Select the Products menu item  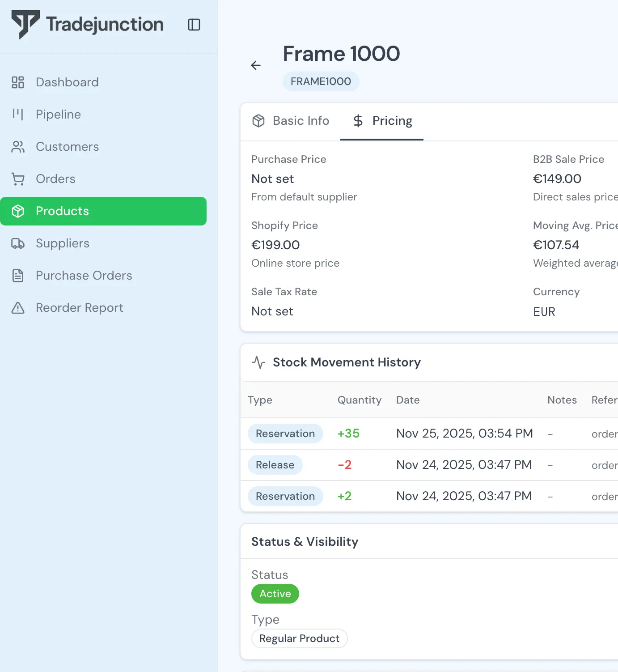click(x=103, y=211)
